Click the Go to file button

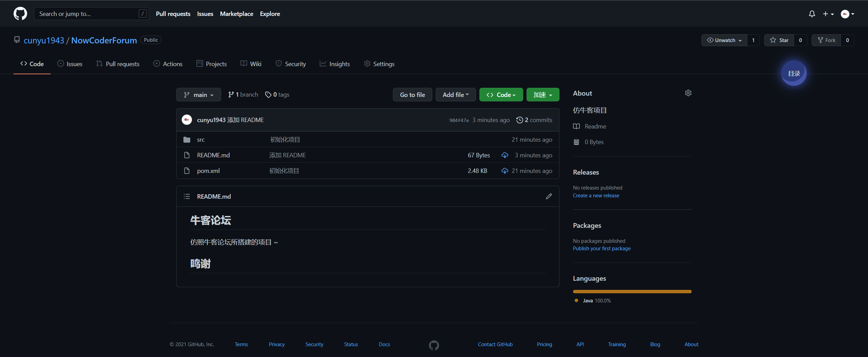pos(412,95)
